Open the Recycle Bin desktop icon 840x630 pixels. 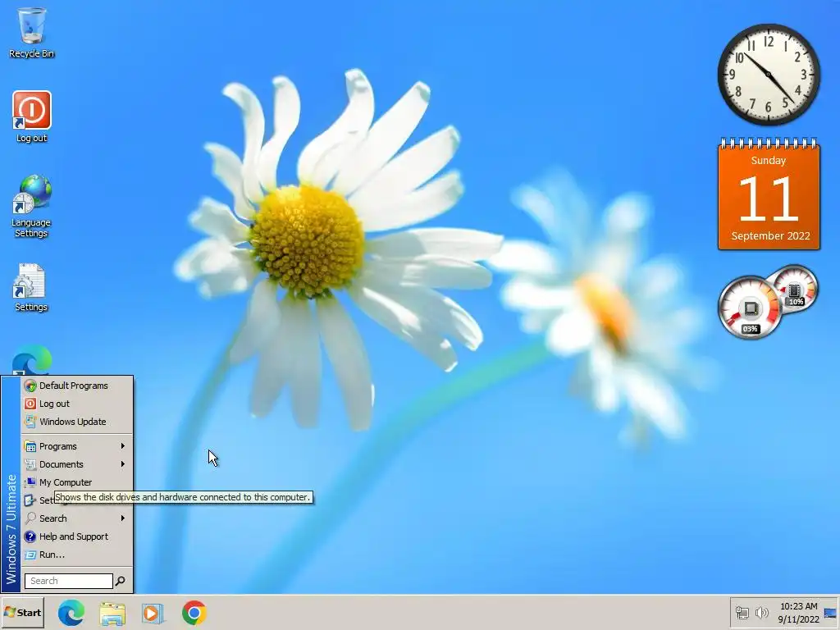coord(32,32)
